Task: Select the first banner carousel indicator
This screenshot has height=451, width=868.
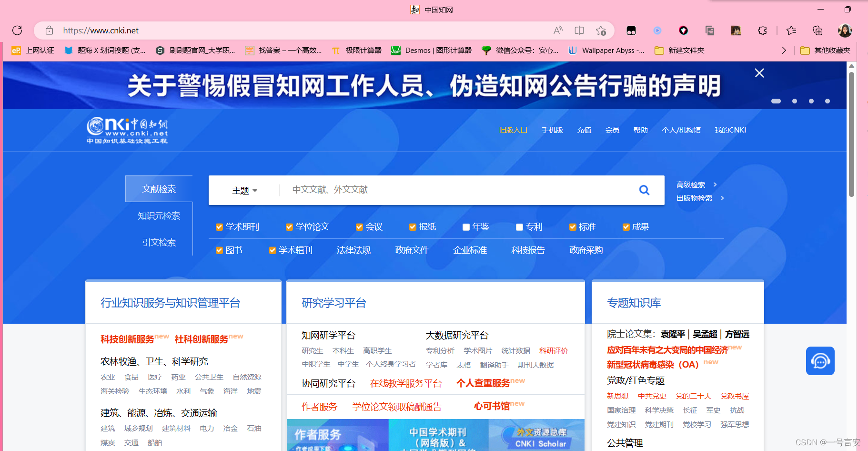Action: pos(776,101)
